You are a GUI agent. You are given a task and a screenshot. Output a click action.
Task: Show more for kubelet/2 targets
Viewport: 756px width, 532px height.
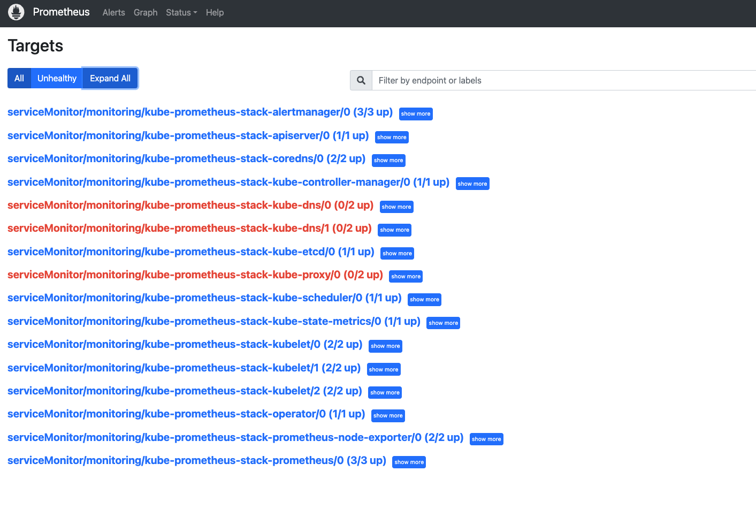(385, 393)
